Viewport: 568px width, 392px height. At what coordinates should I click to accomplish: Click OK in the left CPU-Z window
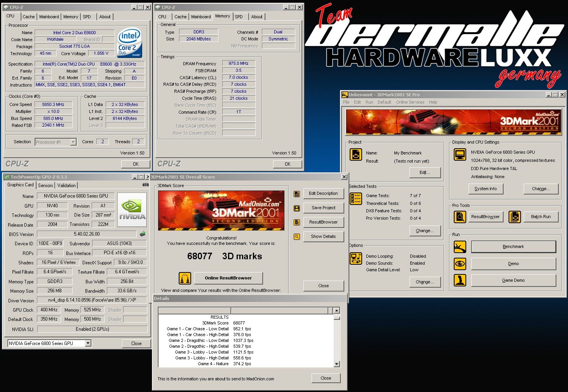coord(136,164)
